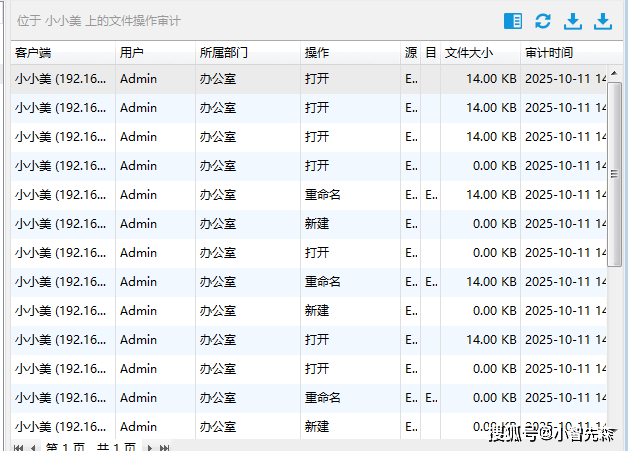Click Admin in the highlighted top row

138,79
